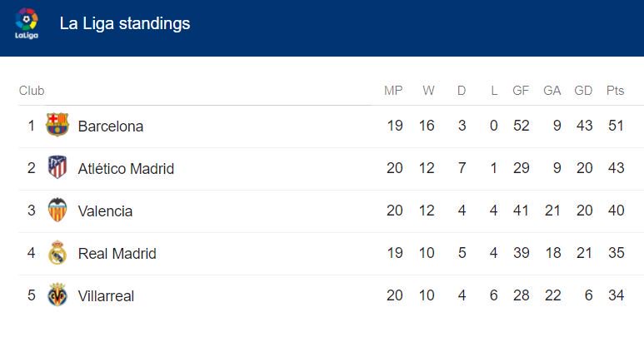Click the La Liga standings title

coord(125,23)
